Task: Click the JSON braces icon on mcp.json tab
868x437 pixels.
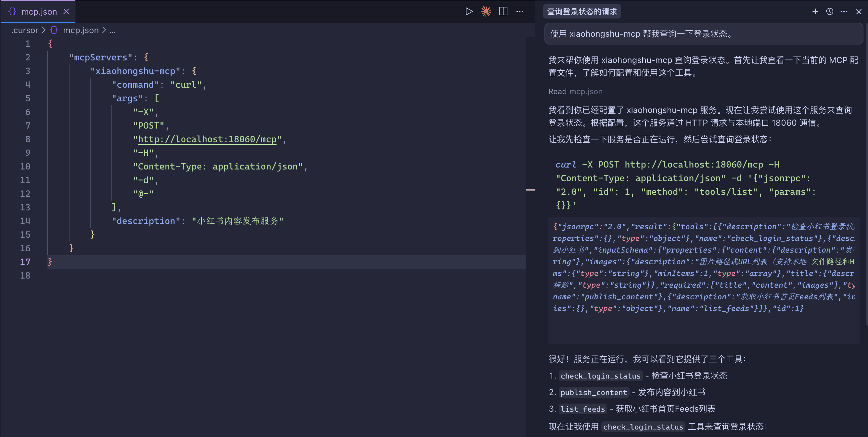Action: click(12, 11)
